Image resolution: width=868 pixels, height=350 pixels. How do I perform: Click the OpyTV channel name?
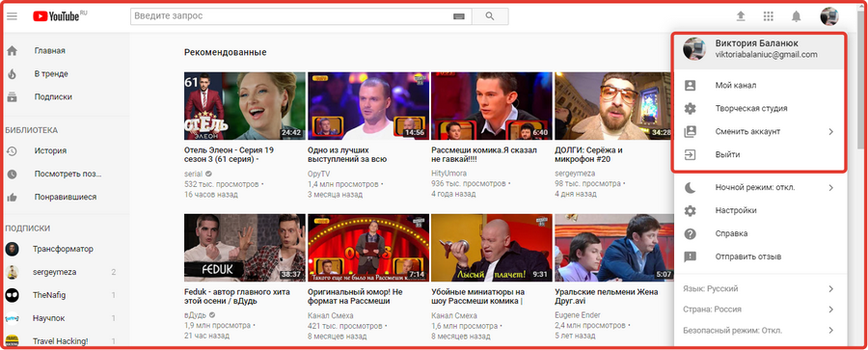pyautogui.click(x=318, y=174)
